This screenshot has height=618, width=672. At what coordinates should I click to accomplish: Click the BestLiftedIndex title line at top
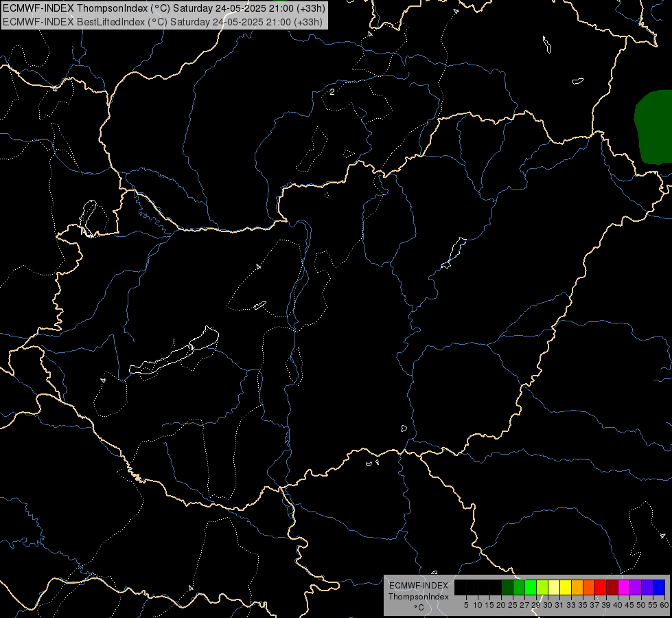tap(163, 22)
